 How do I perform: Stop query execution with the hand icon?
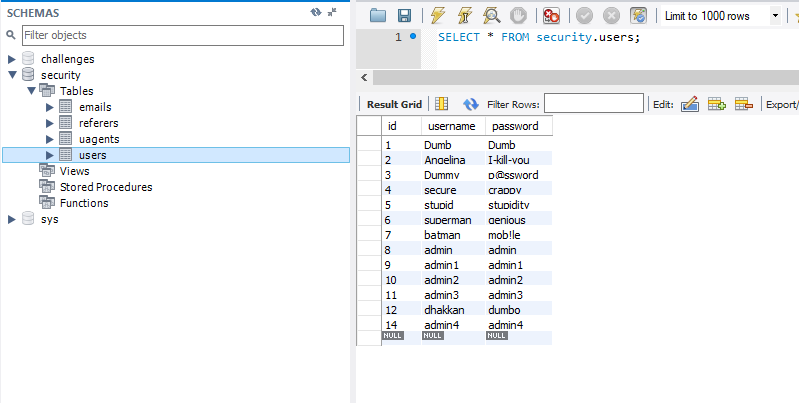(519, 16)
